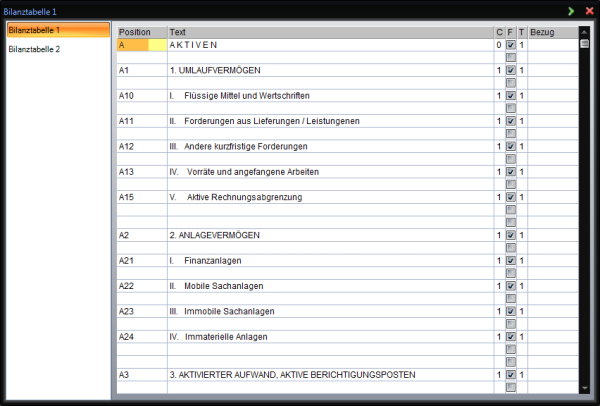
Task: Toggle F checkbox for Aktive Rechnungsabgrenzung
Action: 510,197
